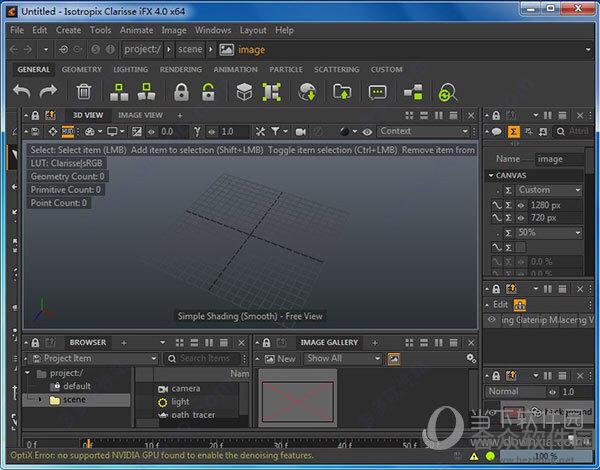The height and width of the screenshot is (470, 600).
Task: Click the trash delete icon
Action: click(x=83, y=92)
